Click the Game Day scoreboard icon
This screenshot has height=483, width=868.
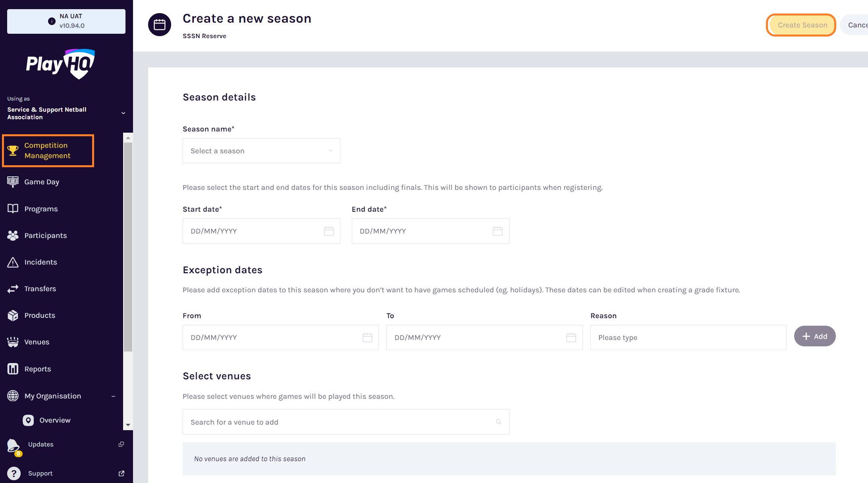tap(13, 182)
